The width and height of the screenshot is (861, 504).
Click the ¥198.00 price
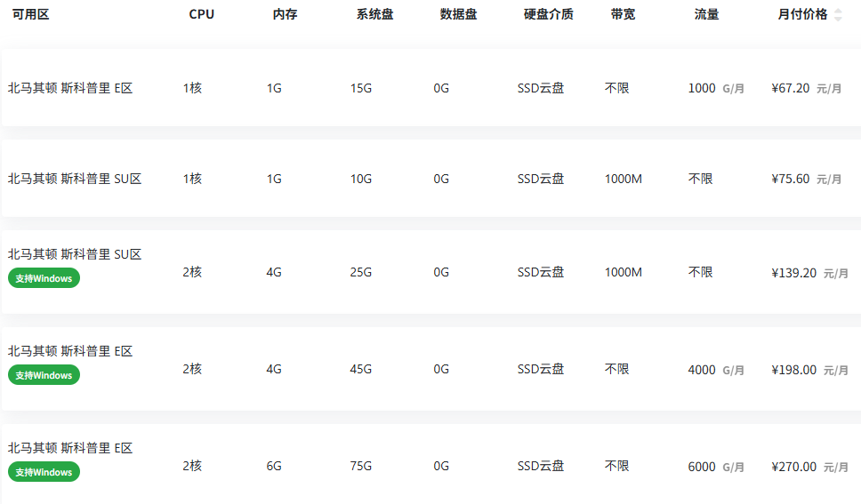point(793,370)
